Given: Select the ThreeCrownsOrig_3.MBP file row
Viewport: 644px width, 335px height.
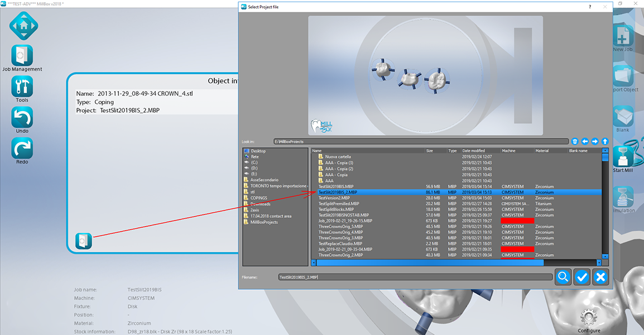Looking at the screenshot, I should tap(456, 238).
